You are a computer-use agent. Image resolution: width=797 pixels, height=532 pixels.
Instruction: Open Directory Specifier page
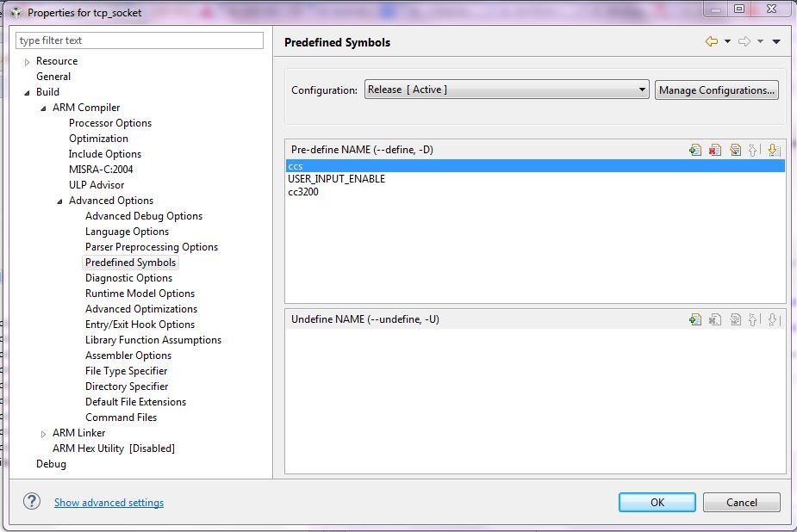(127, 387)
